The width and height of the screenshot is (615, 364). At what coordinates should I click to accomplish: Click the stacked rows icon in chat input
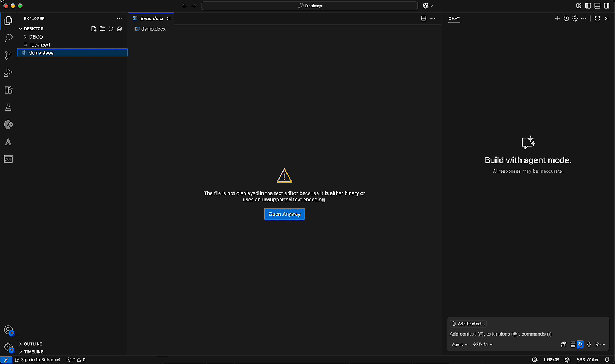573,345
